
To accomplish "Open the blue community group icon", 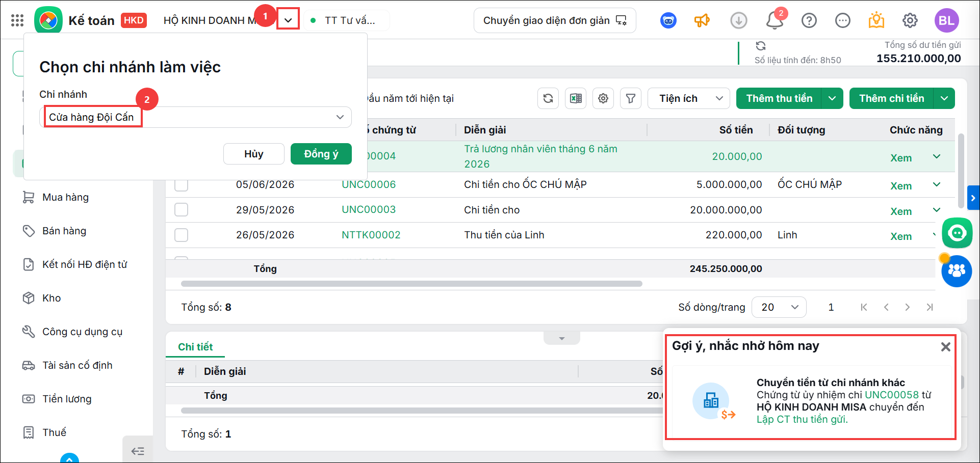I will point(957,271).
